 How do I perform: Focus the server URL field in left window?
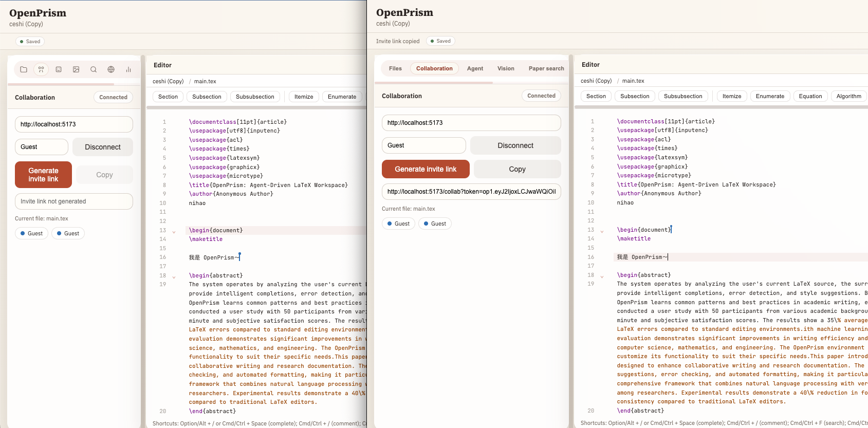tap(74, 124)
